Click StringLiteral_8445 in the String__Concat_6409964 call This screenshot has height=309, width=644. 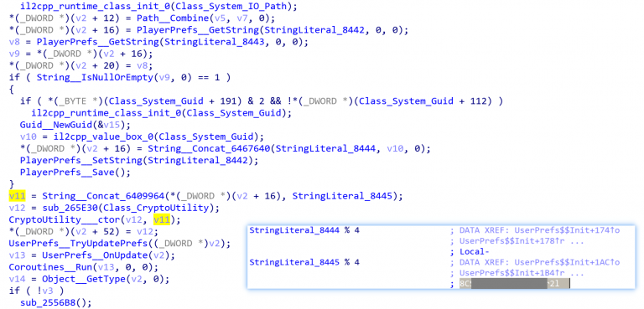[342, 196]
